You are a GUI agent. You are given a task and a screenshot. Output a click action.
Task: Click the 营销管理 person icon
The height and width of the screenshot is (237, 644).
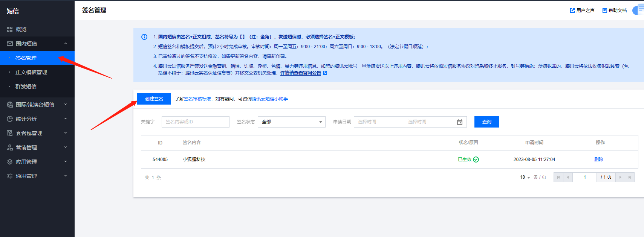pyautogui.click(x=10, y=147)
